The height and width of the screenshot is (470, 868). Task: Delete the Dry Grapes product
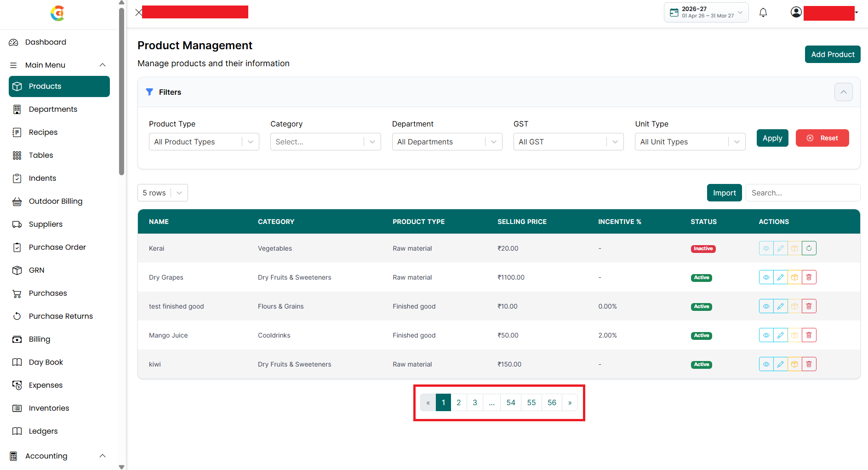[809, 277]
